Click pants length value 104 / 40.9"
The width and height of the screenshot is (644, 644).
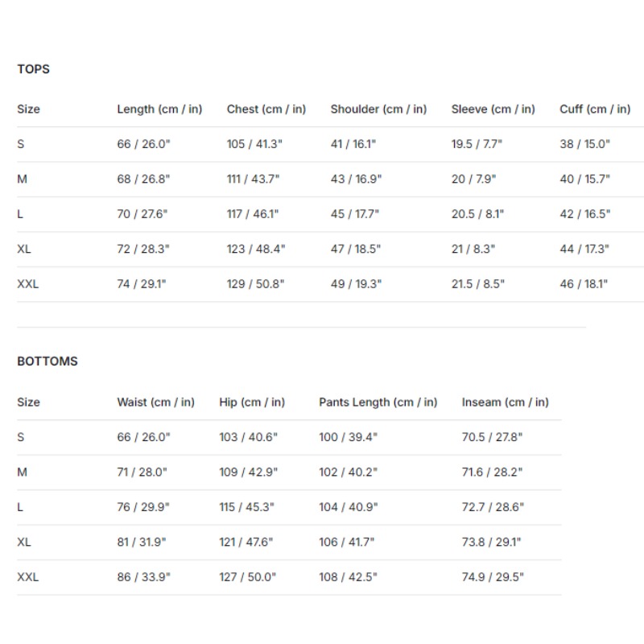pyautogui.click(x=349, y=507)
